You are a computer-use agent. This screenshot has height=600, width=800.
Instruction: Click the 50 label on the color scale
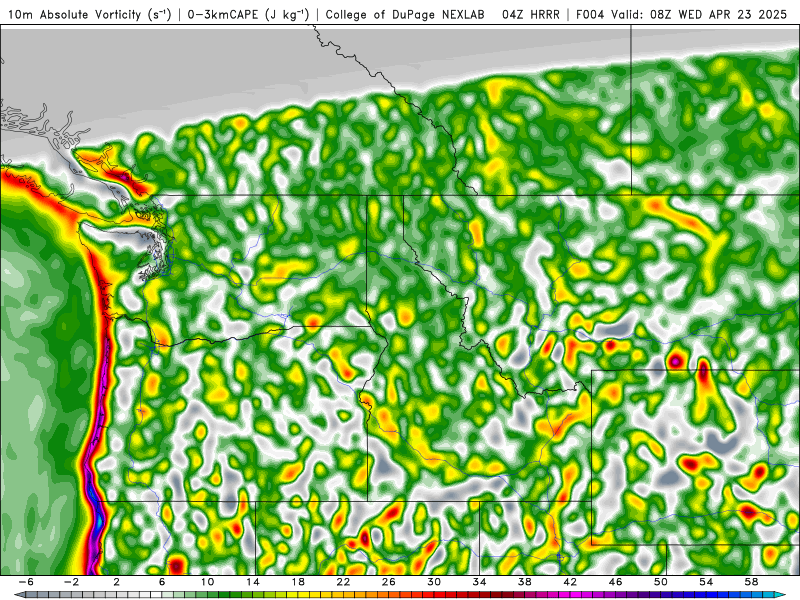point(661,582)
